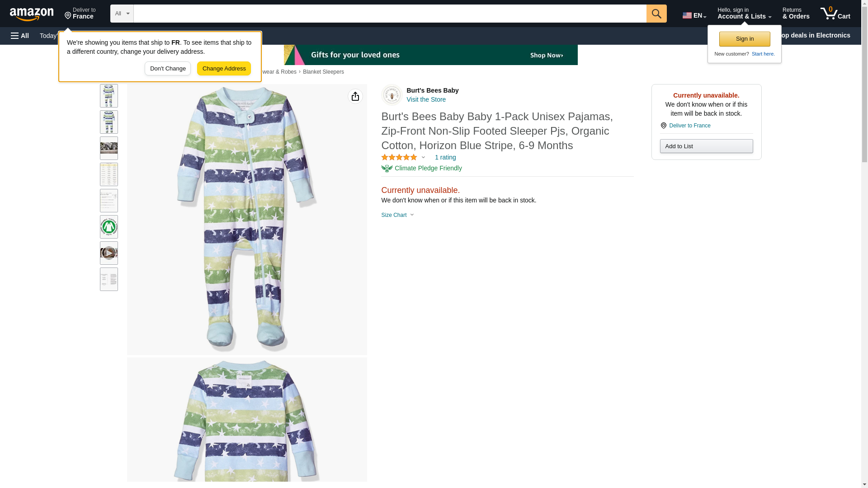Click the Amazon logo
The image size is (868, 488).
point(32,14)
